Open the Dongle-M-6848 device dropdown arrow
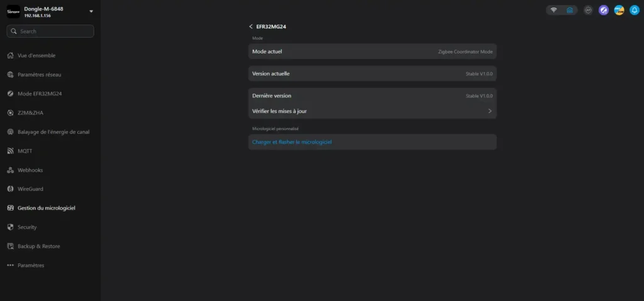 pyautogui.click(x=91, y=11)
